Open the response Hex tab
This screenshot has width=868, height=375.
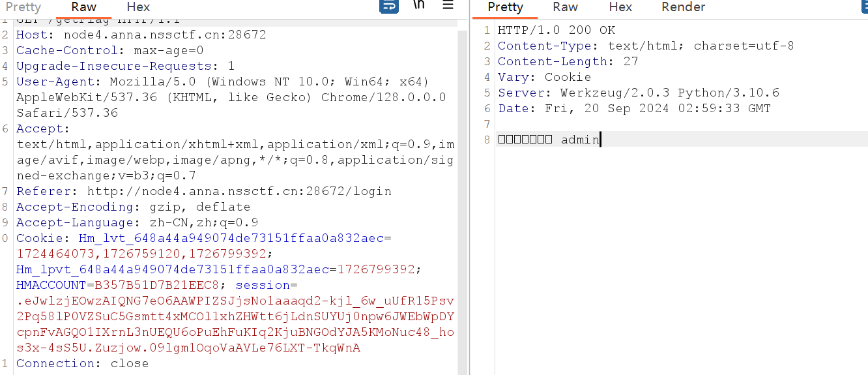click(620, 7)
